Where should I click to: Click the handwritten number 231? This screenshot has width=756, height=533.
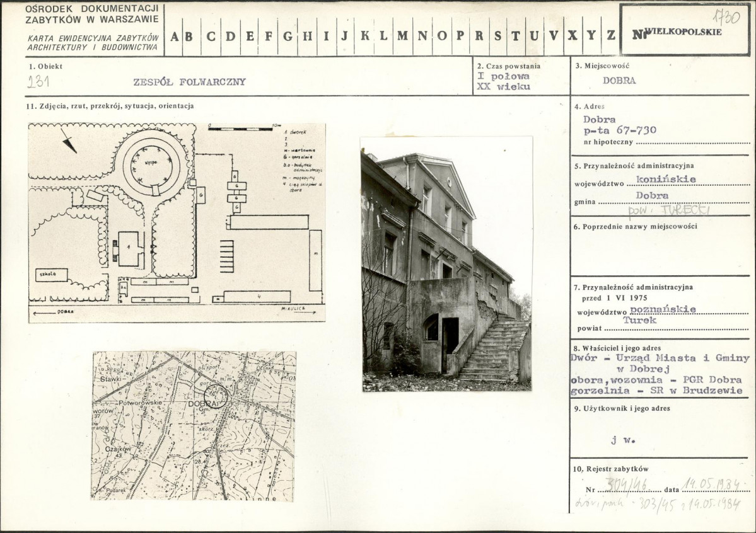pos(38,81)
